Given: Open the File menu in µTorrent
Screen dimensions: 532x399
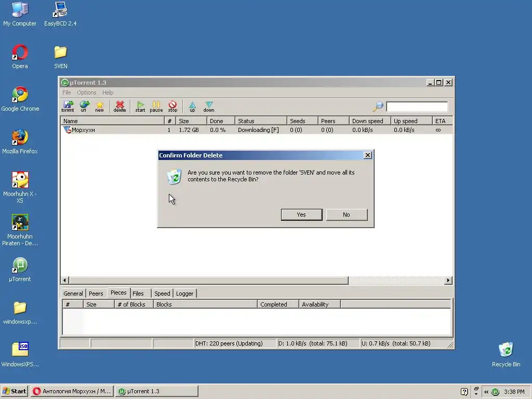Looking at the screenshot, I should click(x=66, y=92).
